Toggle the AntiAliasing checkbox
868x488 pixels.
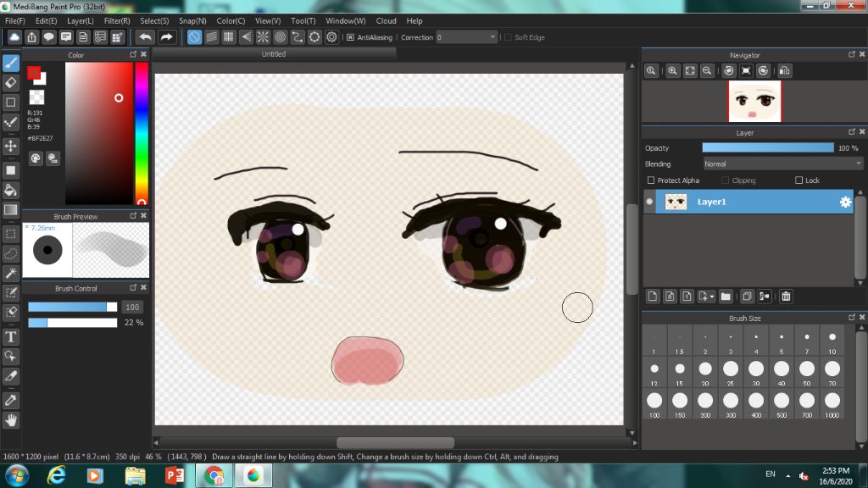350,37
